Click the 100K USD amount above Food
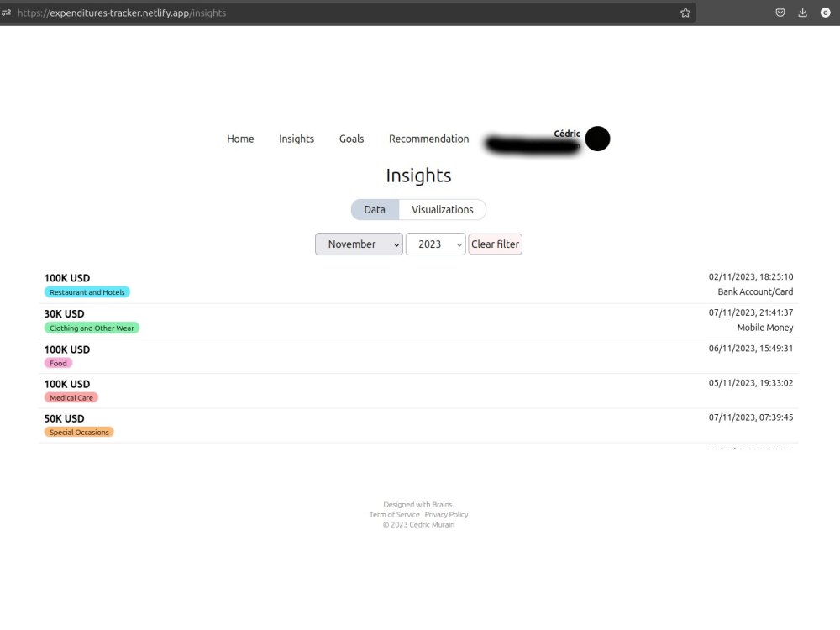 [x=67, y=349]
